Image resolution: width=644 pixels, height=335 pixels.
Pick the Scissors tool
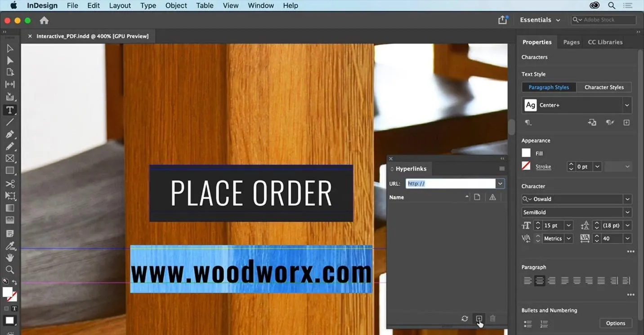(x=10, y=184)
